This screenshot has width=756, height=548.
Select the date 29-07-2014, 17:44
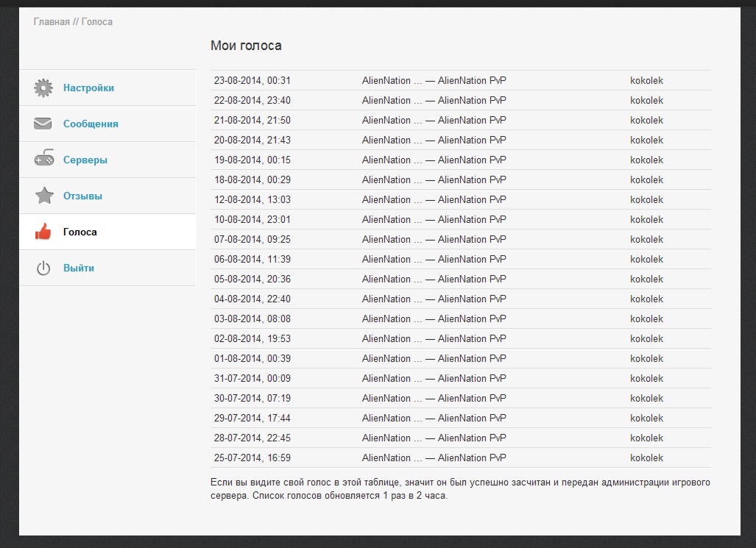(252, 418)
